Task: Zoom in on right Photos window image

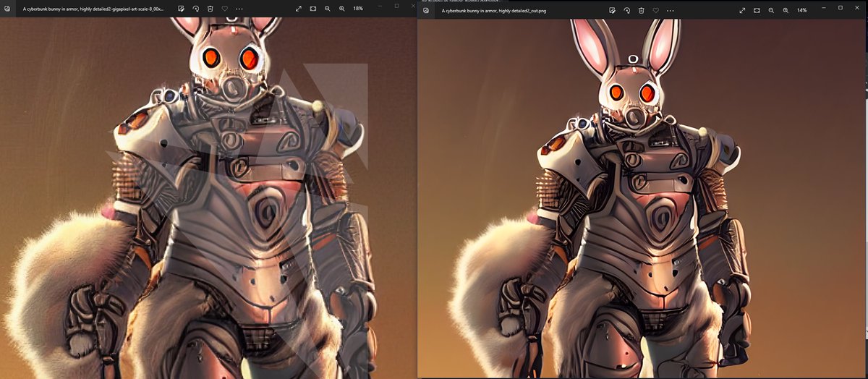Action: (x=786, y=10)
